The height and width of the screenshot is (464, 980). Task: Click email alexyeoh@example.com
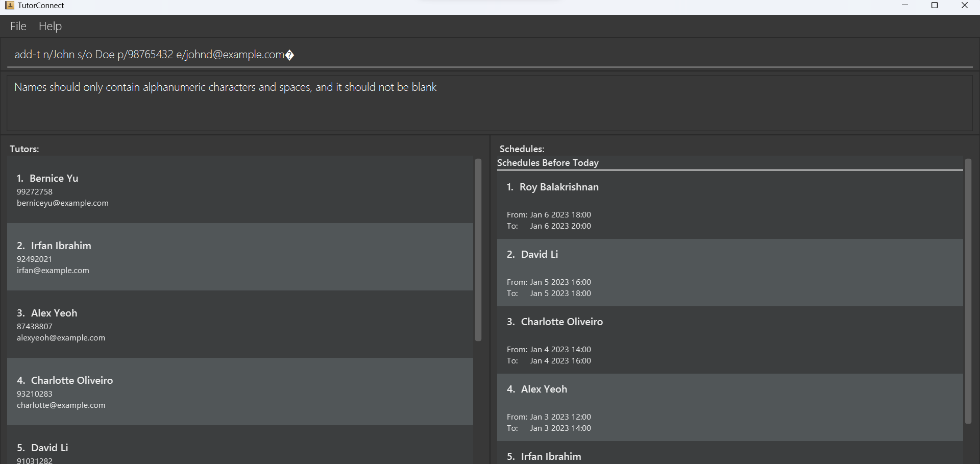(61, 338)
